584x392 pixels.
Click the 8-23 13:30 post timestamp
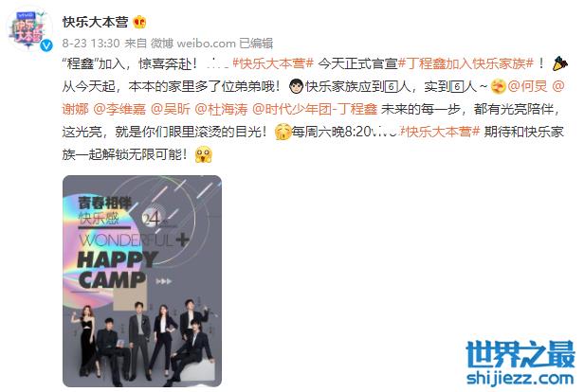[91, 44]
